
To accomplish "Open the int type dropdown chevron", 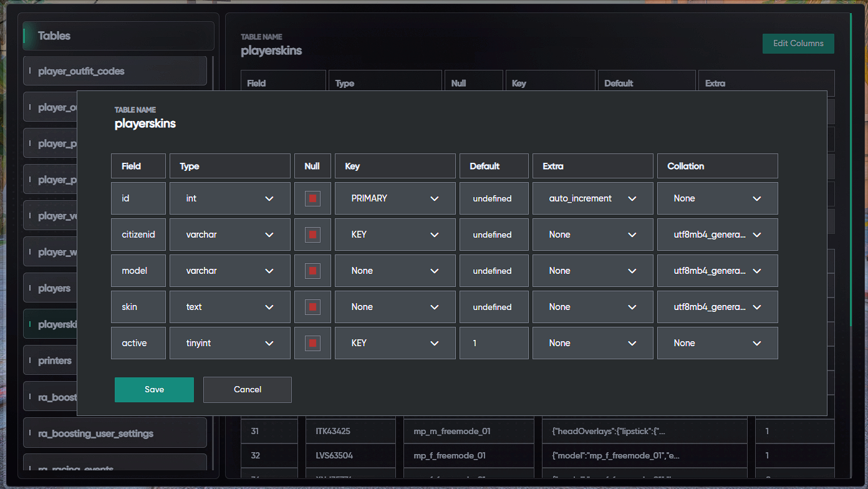I will pos(269,198).
